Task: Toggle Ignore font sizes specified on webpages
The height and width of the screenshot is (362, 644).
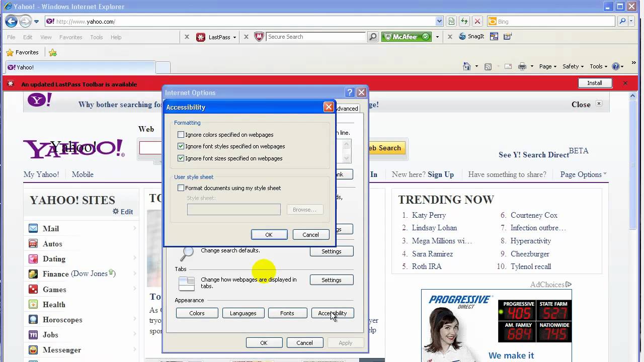Action: tap(181, 158)
